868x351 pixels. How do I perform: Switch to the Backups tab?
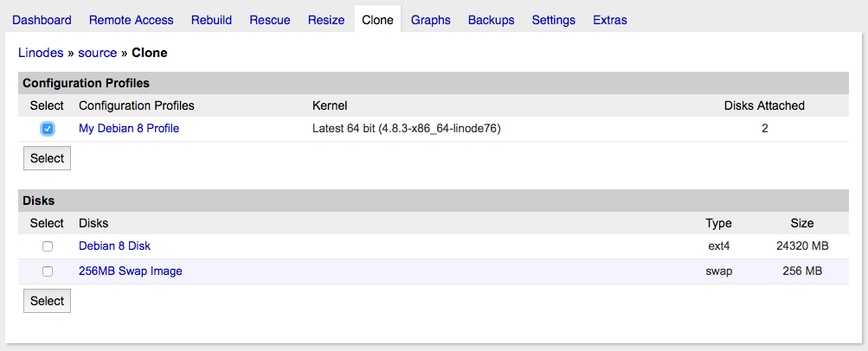point(491,20)
